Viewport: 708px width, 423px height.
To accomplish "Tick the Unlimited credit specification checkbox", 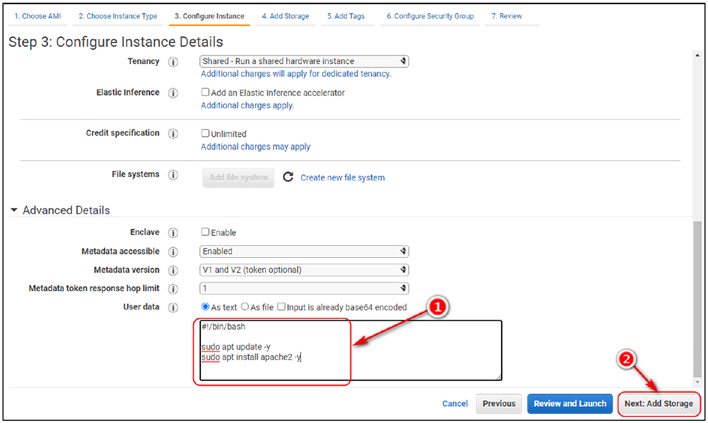I will [x=205, y=133].
